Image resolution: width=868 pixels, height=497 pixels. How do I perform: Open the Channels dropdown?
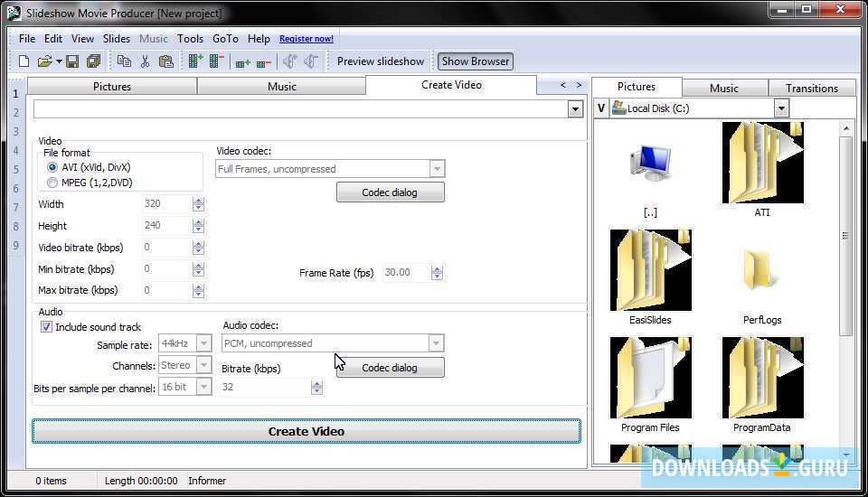(203, 365)
